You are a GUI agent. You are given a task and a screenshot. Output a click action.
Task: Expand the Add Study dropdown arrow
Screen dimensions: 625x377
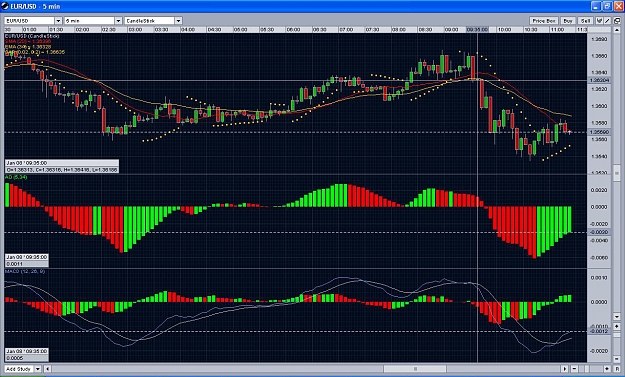(x=38, y=369)
